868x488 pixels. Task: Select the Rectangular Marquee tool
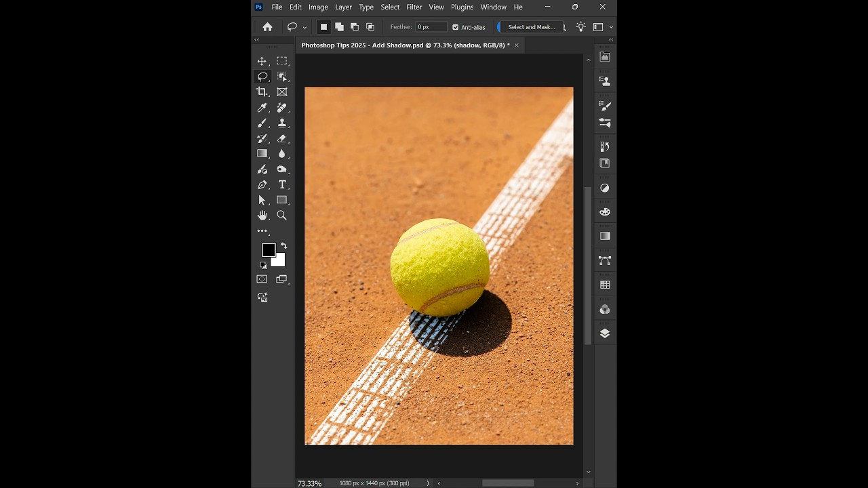(x=282, y=61)
